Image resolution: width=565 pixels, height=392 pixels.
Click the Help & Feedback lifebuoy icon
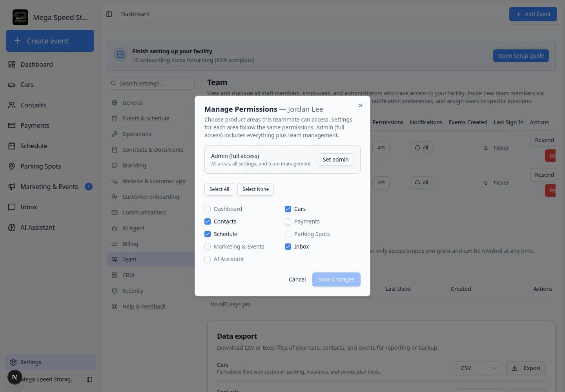115,307
